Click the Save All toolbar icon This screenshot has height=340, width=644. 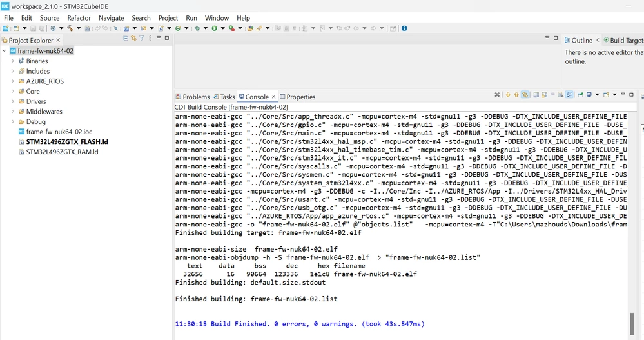(x=41, y=28)
